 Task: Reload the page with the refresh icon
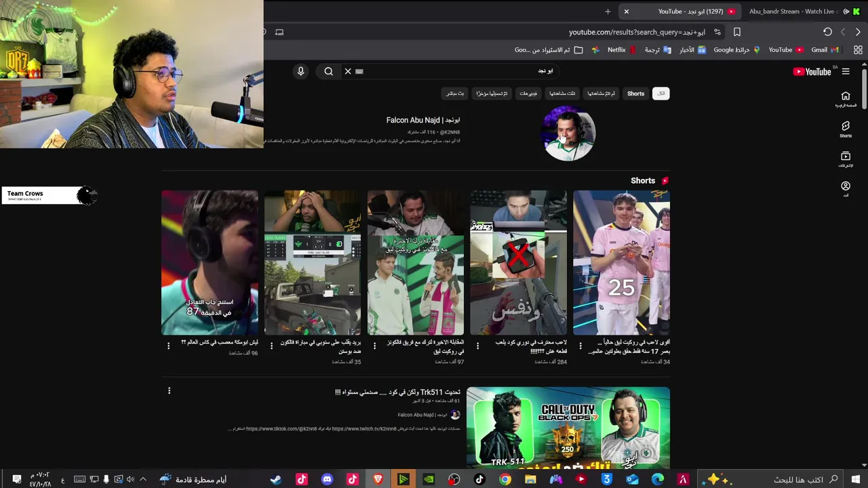point(827,32)
